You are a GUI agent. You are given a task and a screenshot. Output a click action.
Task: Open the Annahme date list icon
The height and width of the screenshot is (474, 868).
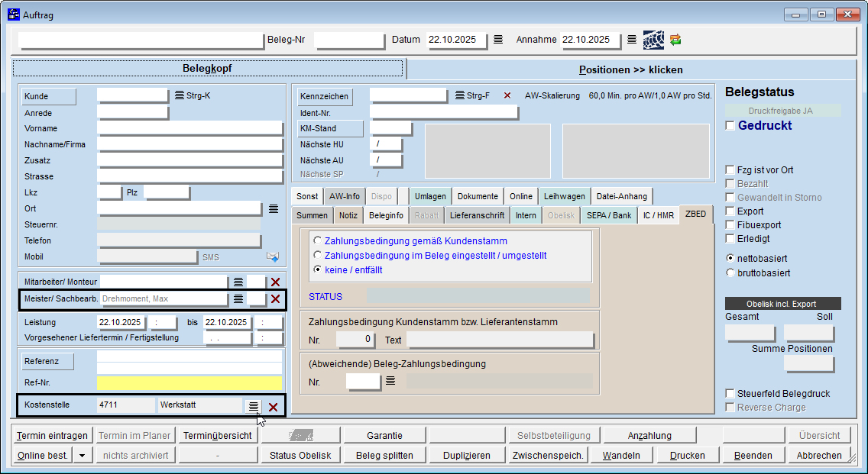(x=632, y=40)
